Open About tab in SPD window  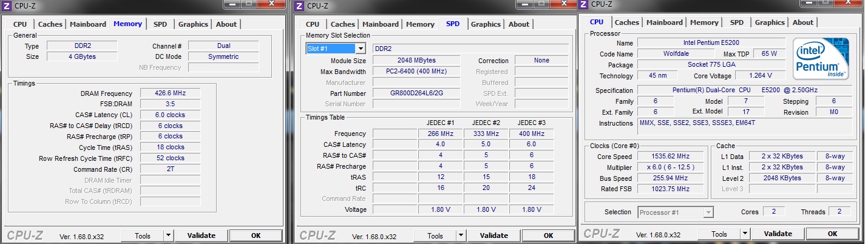click(x=519, y=24)
